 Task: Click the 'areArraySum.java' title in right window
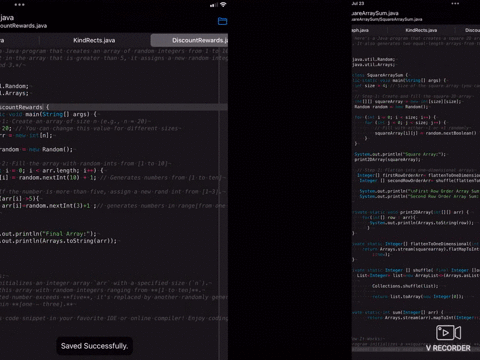pyautogui.click(x=375, y=13)
